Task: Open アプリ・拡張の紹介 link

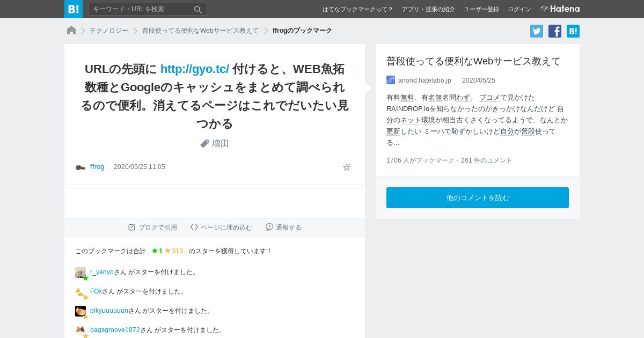Action: point(428,9)
